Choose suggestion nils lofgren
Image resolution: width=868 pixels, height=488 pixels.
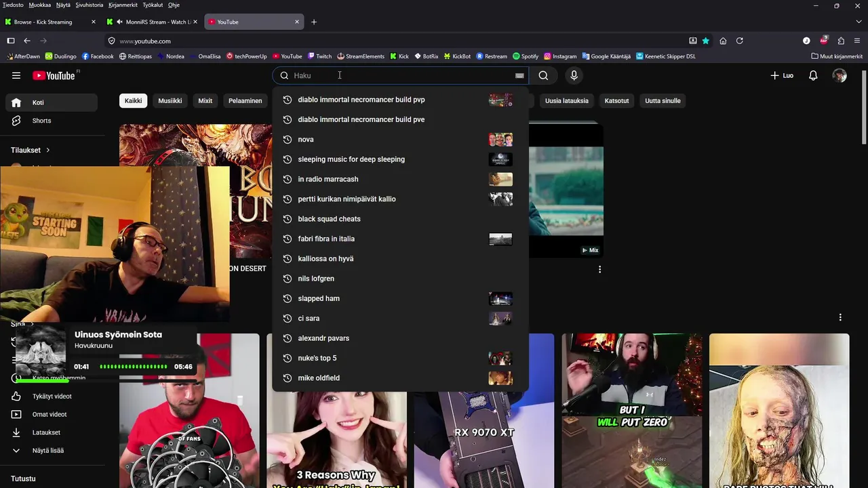pyautogui.click(x=400, y=279)
